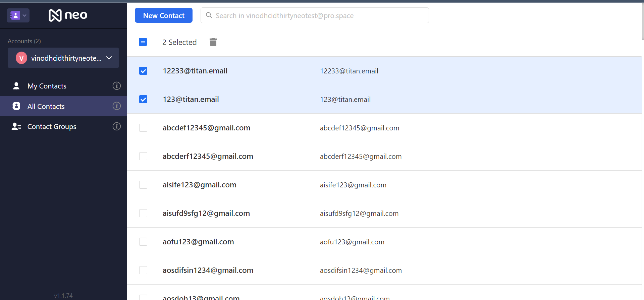The width and height of the screenshot is (644, 300).
Task: Open My Contacts section
Action: pos(63,86)
